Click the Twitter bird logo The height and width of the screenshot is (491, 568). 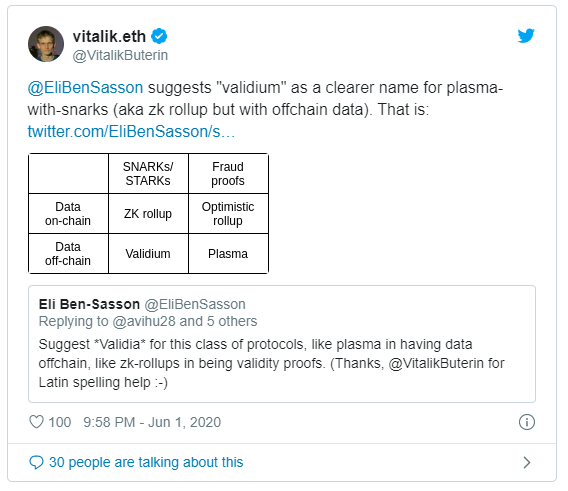(x=526, y=36)
